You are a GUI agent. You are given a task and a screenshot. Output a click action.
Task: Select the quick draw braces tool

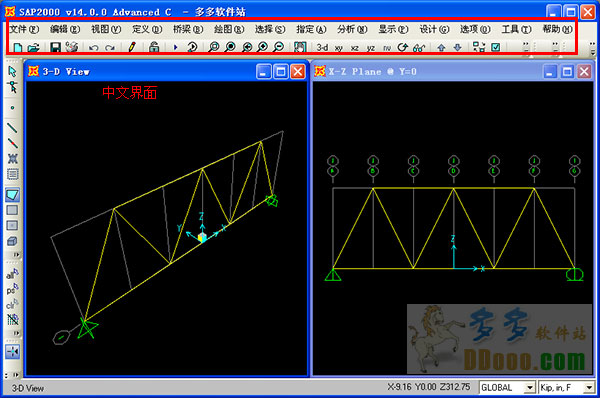pyautogui.click(x=12, y=158)
